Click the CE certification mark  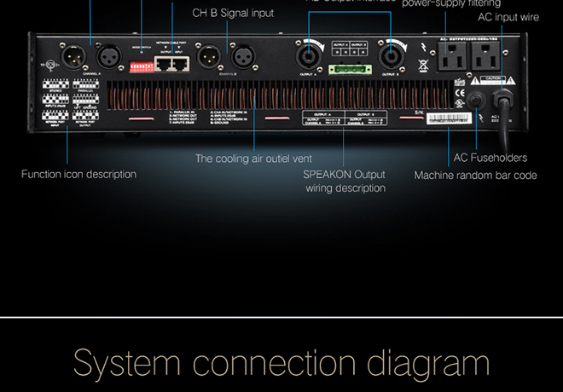[x=460, y=93]
